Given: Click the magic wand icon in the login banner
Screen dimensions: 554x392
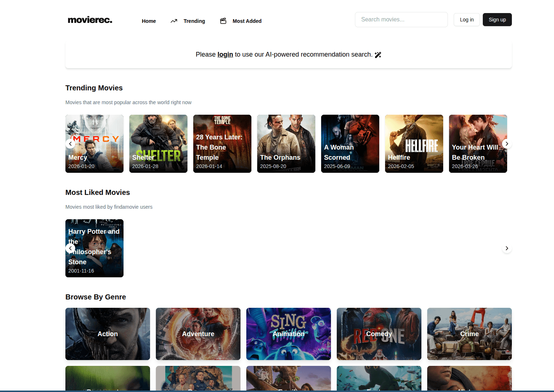Looking at the screenshot, I should [x=378, y=54].
